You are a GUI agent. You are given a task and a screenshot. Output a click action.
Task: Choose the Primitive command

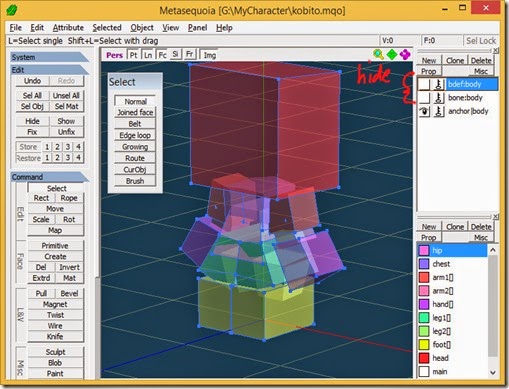(x=55, y=246)
